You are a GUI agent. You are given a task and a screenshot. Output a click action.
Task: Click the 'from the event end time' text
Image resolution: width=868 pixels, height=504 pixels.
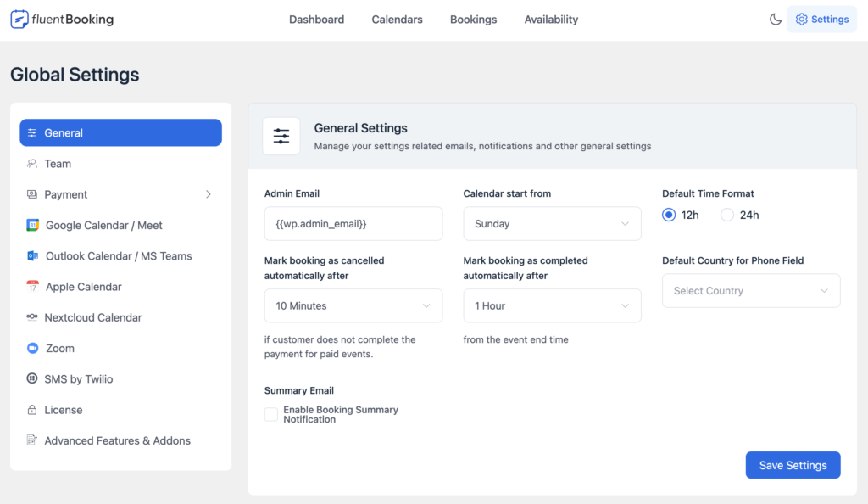coord(515,339)
